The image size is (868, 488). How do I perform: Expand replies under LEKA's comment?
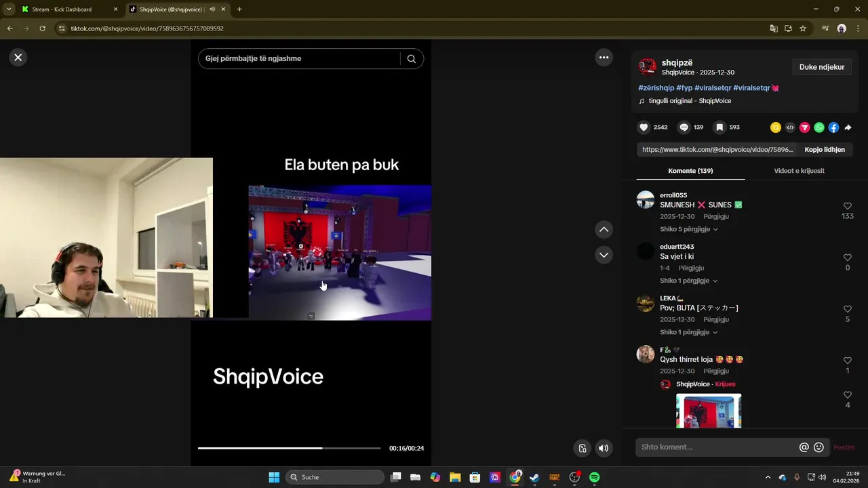click(689, 332)
